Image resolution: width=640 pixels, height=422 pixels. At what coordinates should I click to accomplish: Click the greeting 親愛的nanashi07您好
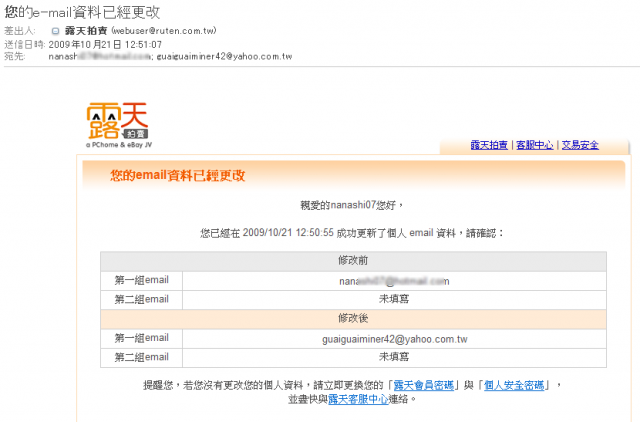(x=352, y=205)
